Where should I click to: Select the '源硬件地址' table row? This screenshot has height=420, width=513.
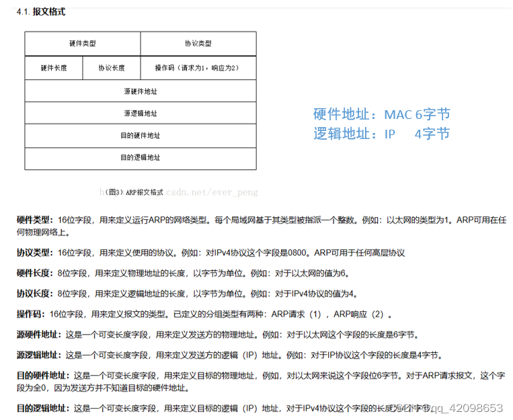141,91
